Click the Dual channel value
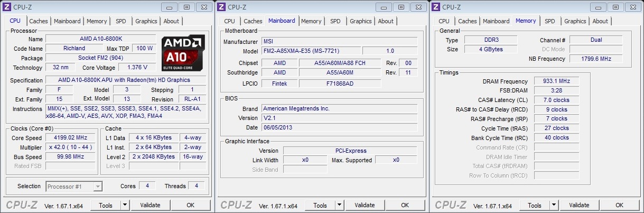Screen dimensions: 644x213 pos(596,40)
